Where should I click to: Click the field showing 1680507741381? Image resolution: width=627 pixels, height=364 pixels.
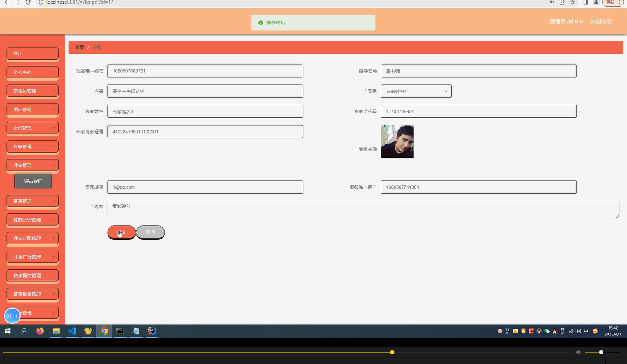point(479,187)
